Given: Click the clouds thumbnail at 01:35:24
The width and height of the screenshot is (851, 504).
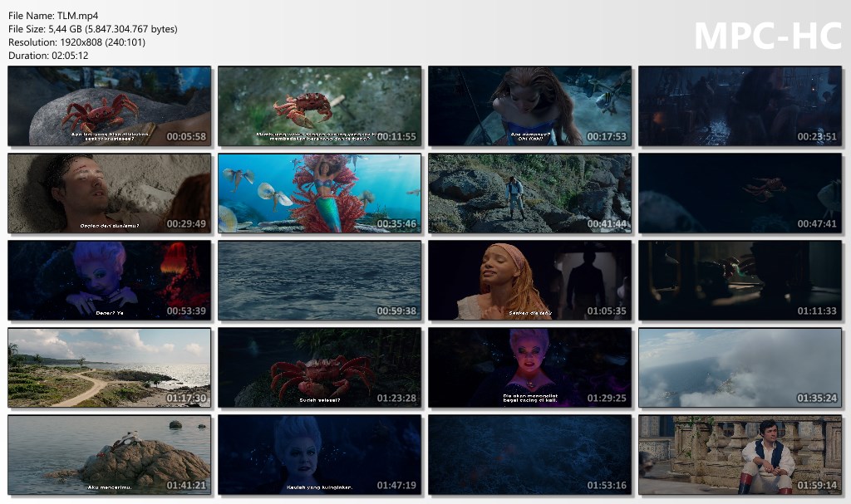Looking at the screenshot, I should (740, 368).
